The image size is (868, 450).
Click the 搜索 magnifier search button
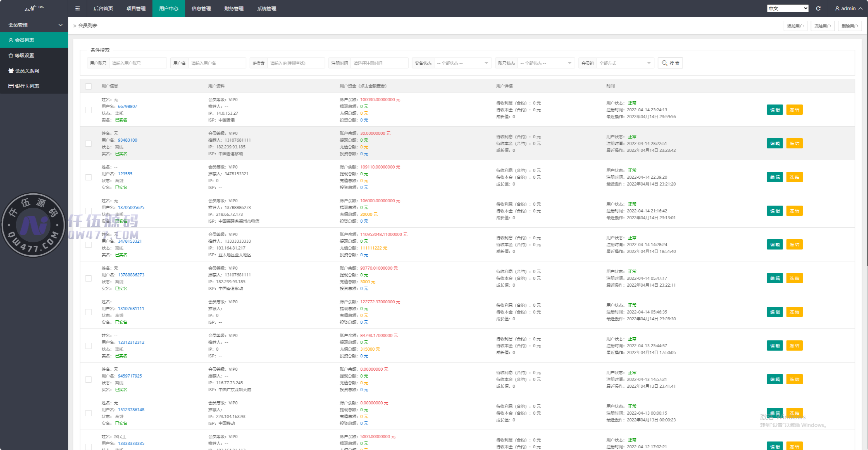pyautogui.click(x=670, y=63)
